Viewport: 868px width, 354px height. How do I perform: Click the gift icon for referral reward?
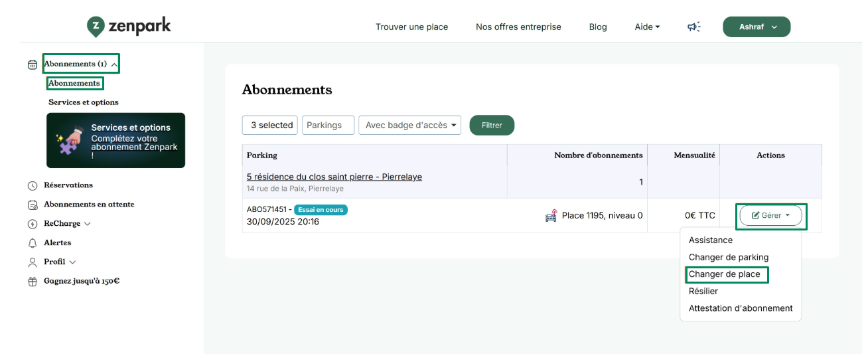pos(33,281)
